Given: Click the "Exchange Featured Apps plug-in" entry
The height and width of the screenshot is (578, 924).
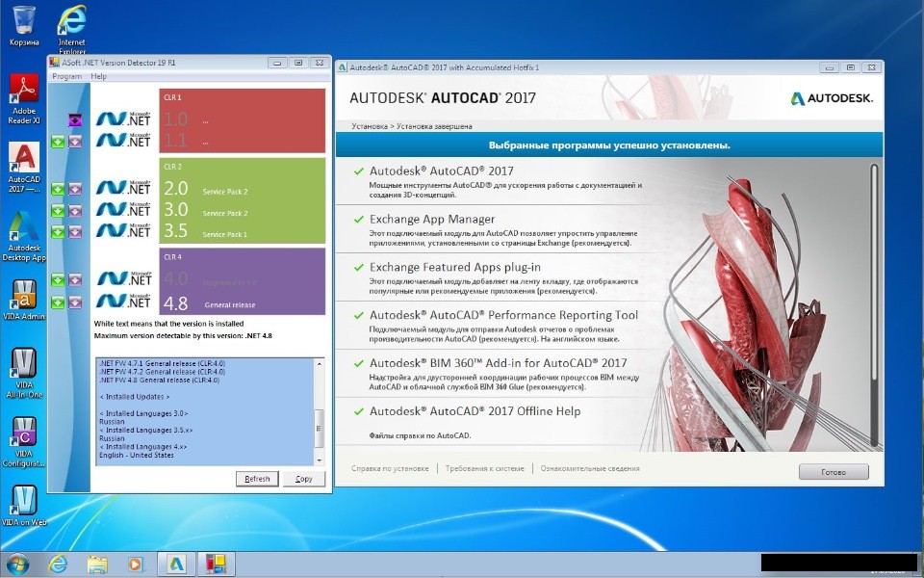Looking at the screenshot, I should [x=455, y=267].
